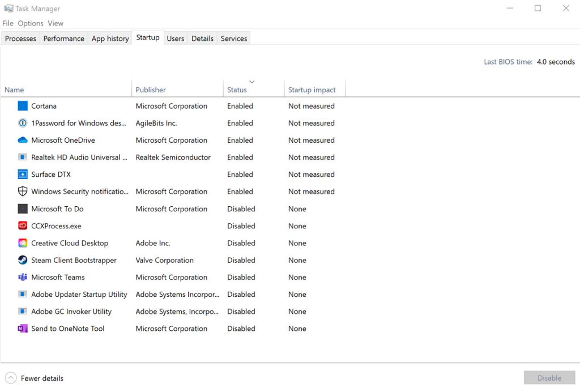Select the Surface DTX name
The height and width of the screenshot is (392, 580).
point(50,174)
